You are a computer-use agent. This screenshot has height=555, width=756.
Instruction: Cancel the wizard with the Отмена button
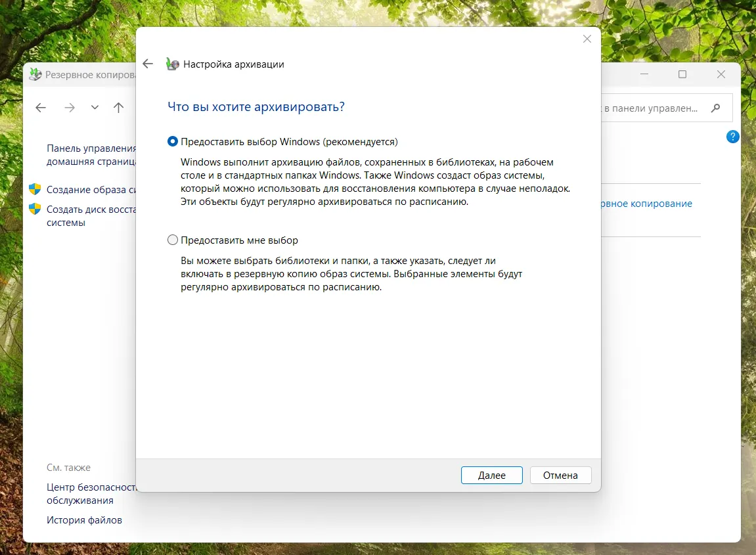[x=560, y=475]
